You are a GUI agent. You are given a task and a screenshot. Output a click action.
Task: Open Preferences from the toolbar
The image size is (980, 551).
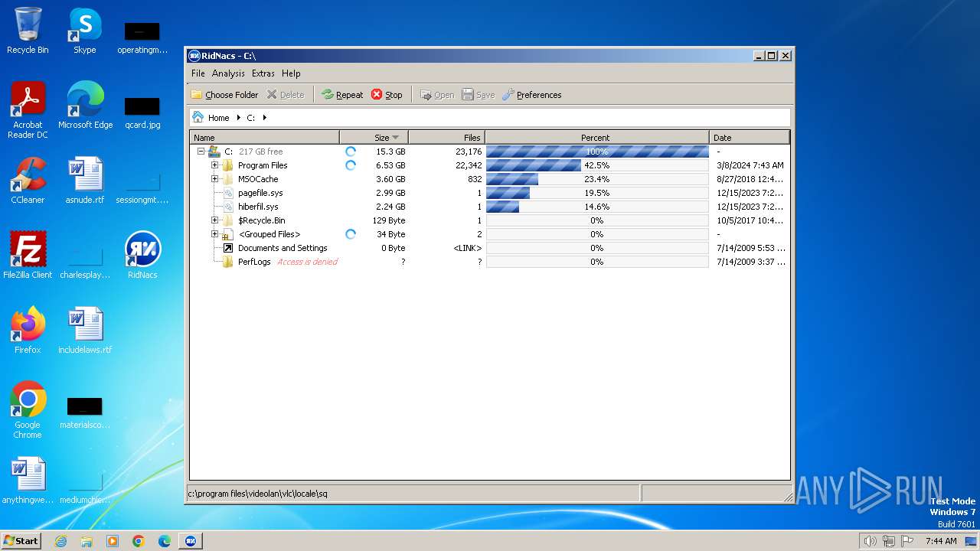[532, 95]
